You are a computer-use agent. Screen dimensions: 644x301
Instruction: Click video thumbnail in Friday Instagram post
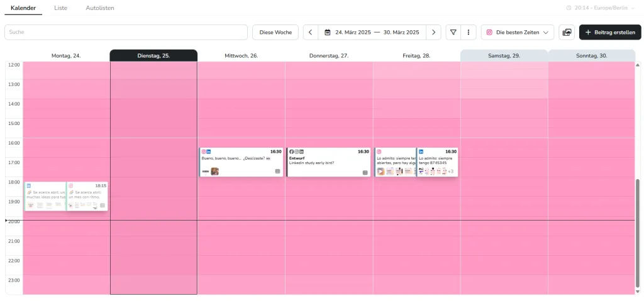click(x=380, y=172)
